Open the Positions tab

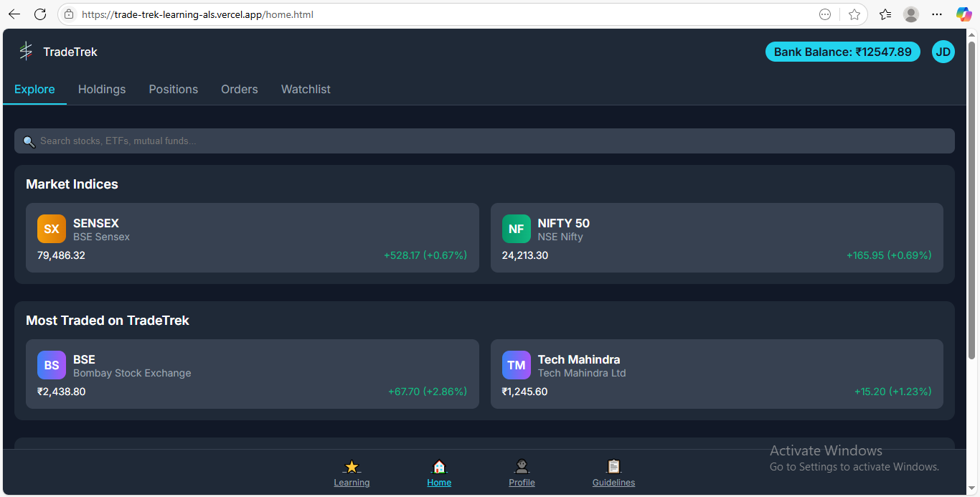tap(174, 89)
